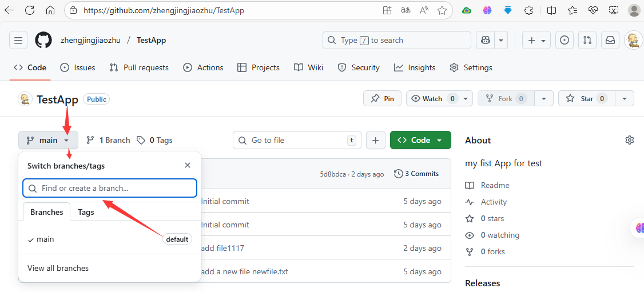Open the Security tab
644x292 pixels.
(x=359, y=67)
